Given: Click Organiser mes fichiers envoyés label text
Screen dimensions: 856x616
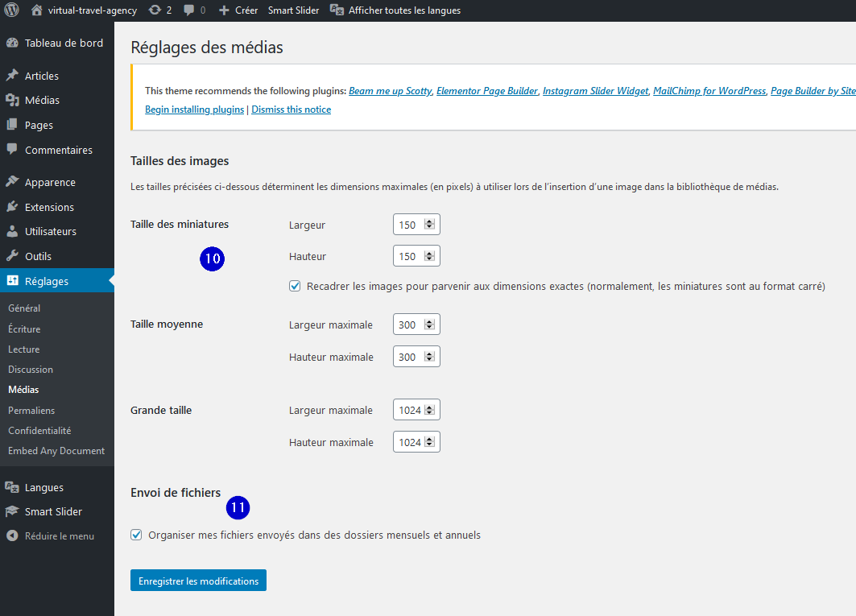Looking at the screenshot, I should click(314, 535).
